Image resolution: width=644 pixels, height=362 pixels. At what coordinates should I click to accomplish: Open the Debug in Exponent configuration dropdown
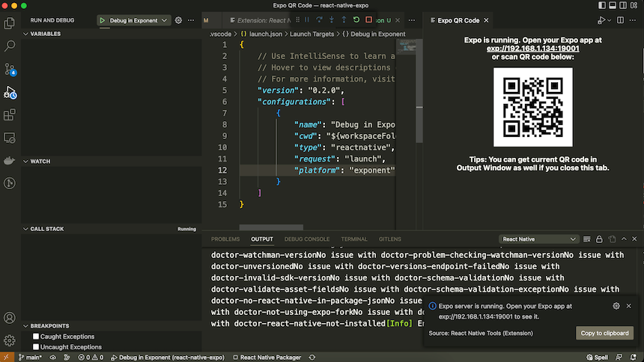pyautogui.click(x=133, y=20)
